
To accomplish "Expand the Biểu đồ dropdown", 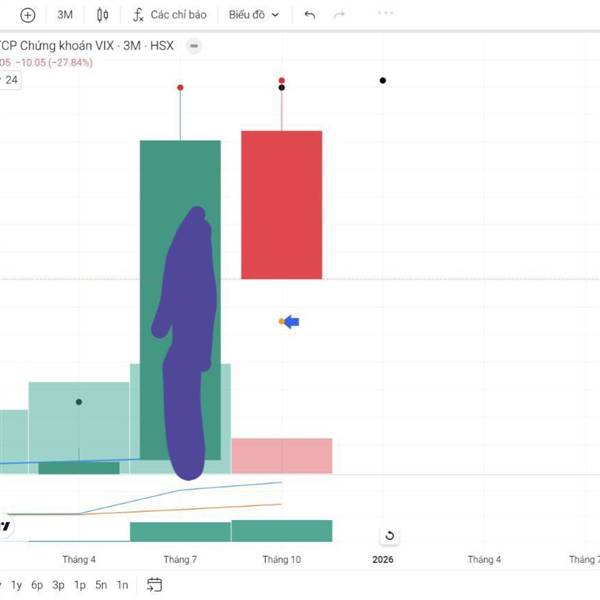I will pyautogui.click(x=254, y=15).
